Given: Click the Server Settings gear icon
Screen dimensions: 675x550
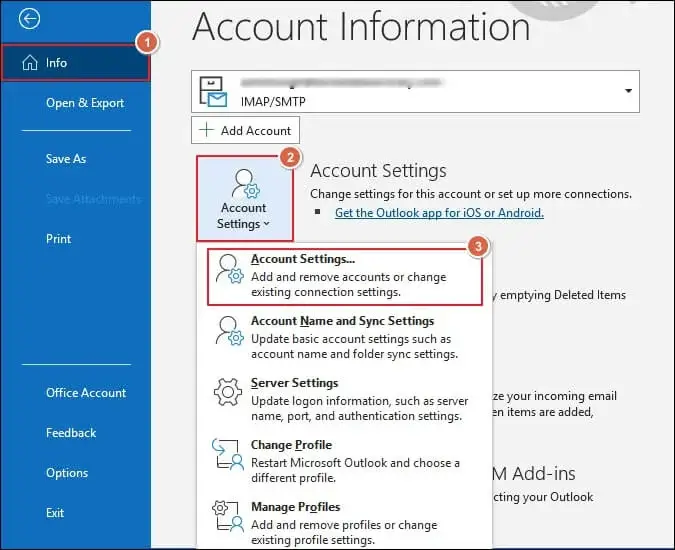Looking at the screenshot, I should [x=228, y=392].
